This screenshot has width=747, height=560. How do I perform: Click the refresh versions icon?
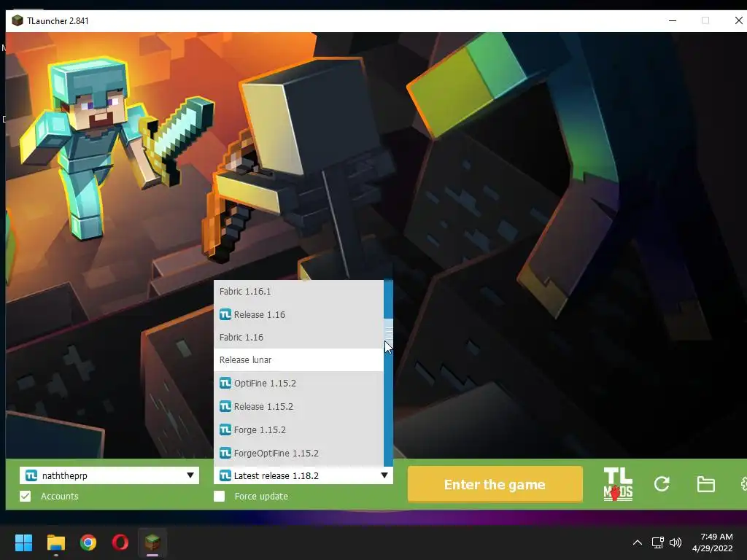click(662, 484)
